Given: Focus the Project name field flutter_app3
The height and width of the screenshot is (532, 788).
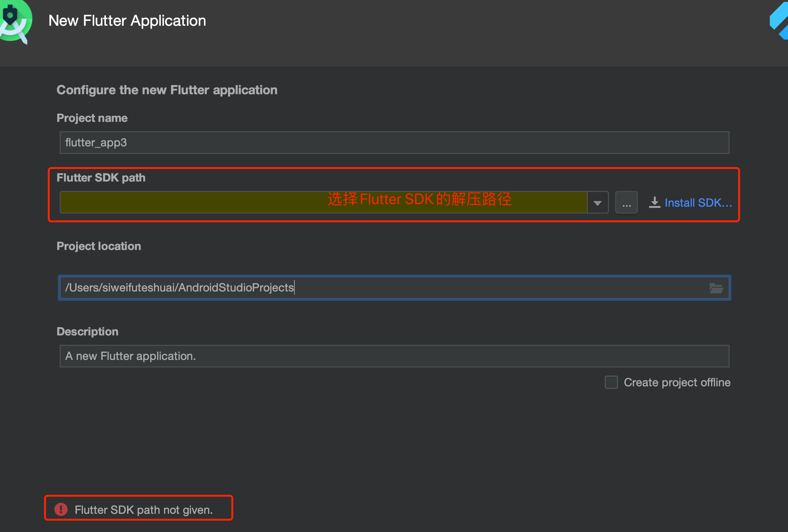Looking at the screenshot, I should tap(394, 143).
